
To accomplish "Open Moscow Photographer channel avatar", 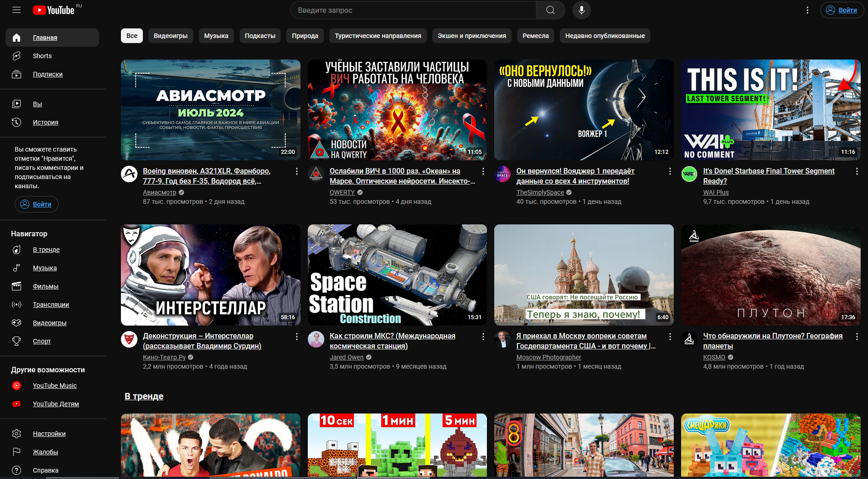I will pyautogui.click(x=502, y=339).
